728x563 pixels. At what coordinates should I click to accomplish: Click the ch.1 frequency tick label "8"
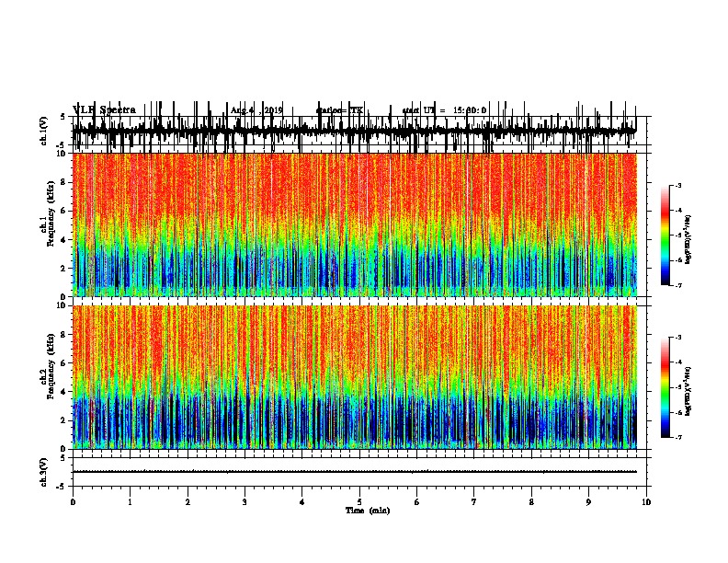(63, 182)
